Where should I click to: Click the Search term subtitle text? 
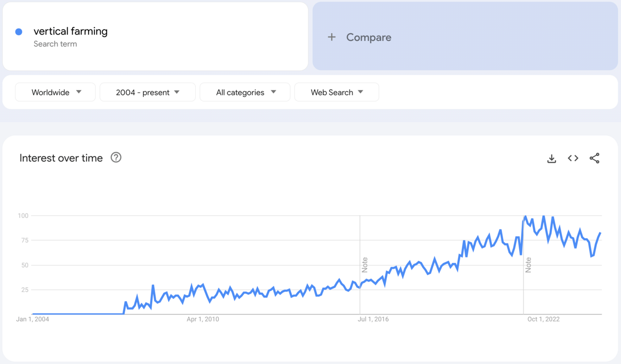(x=55, y=44)
